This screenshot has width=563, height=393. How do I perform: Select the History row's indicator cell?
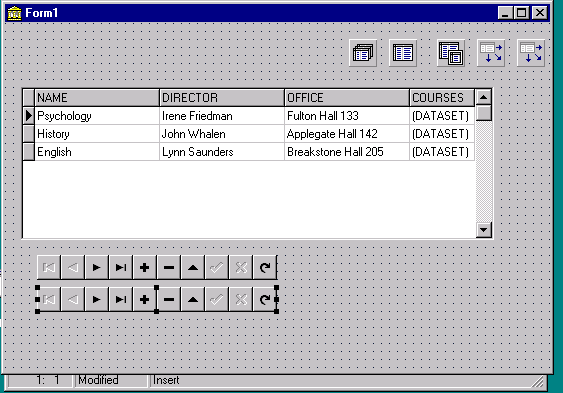tap(29, 134)
